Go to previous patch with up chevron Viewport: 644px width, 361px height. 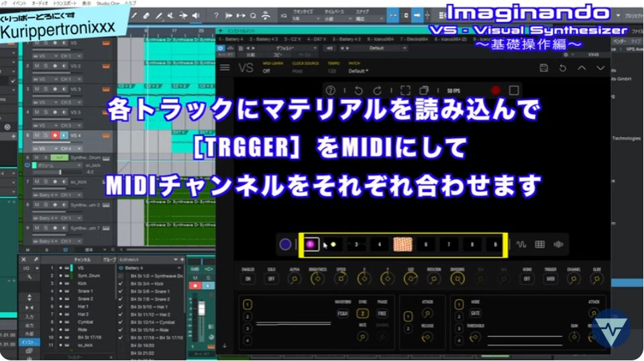582,68
